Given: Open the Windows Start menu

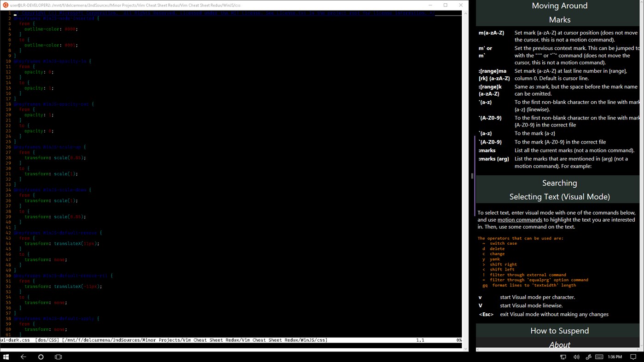Looking at the screenshot, I should click(x=6, y=356).
